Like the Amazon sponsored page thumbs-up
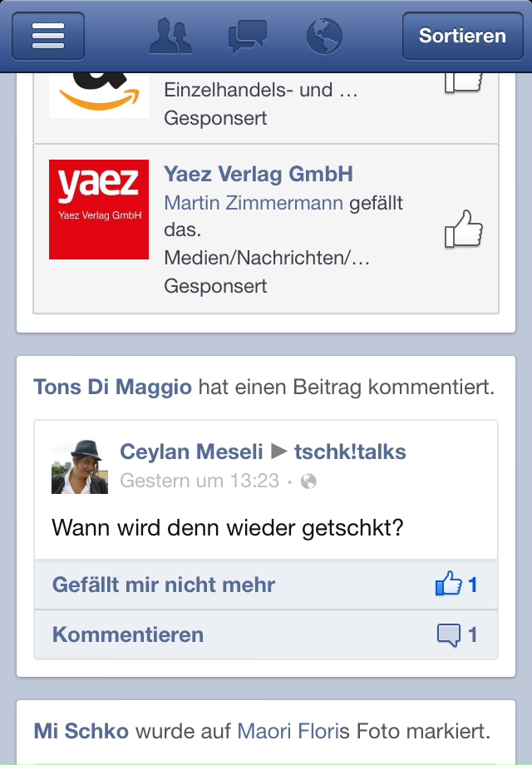 point(463,81)
